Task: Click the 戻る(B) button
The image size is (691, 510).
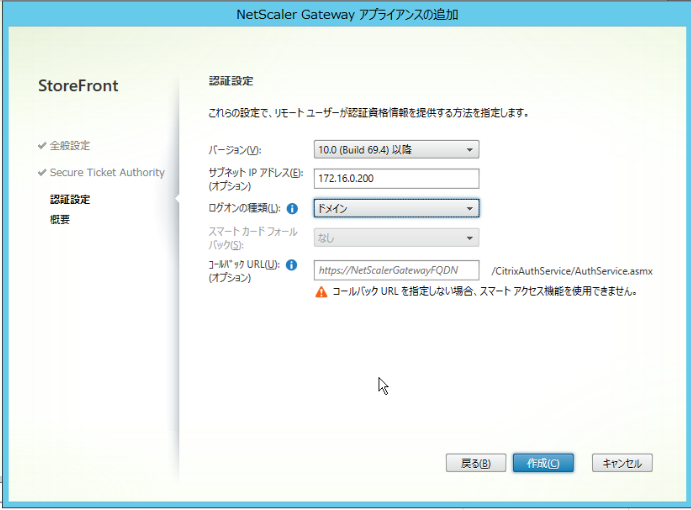Action: click(476, 463)
